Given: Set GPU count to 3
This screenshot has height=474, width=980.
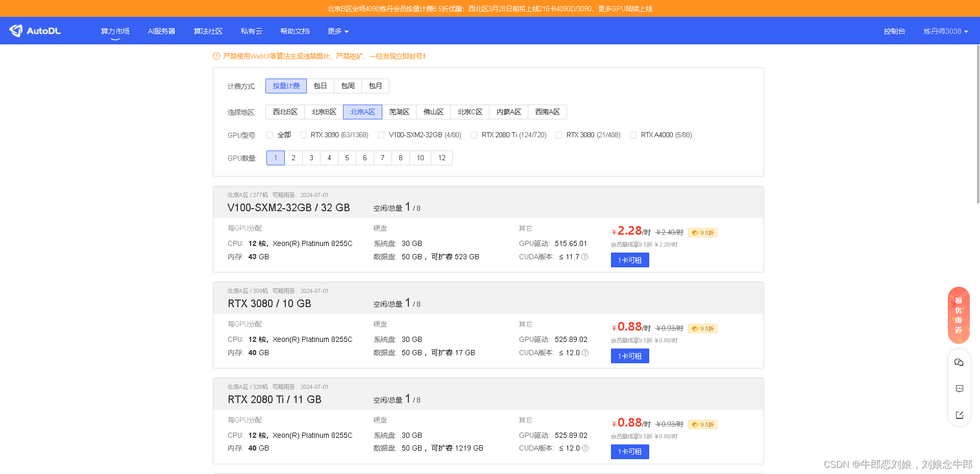Looking at the screenshot, I should tap(311, 158).
